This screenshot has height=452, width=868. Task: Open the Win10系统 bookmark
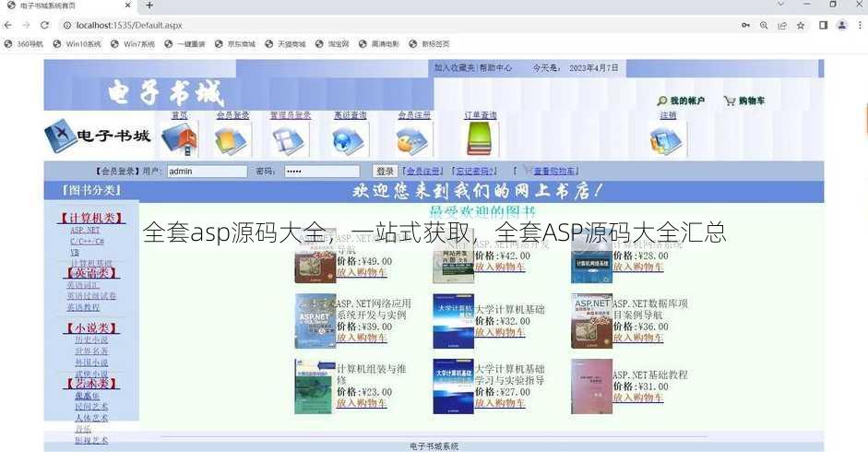click(x=77, y=43)
